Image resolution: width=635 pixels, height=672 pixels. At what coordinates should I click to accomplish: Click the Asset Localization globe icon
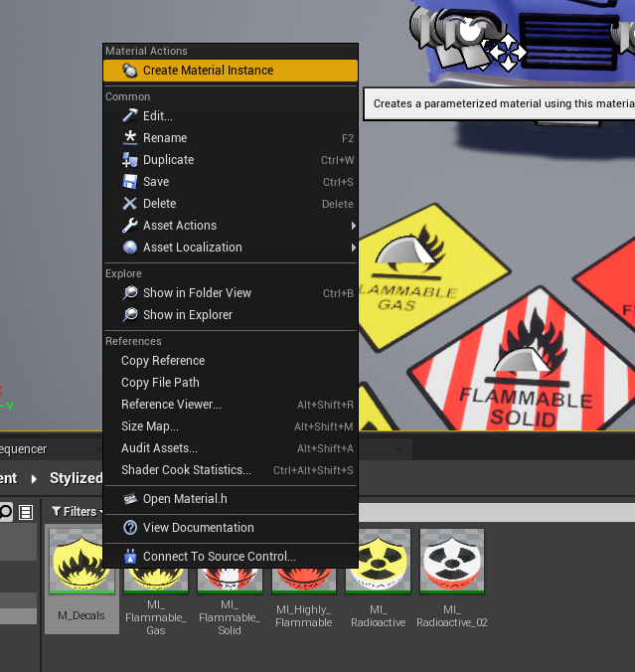coord(130,248)
